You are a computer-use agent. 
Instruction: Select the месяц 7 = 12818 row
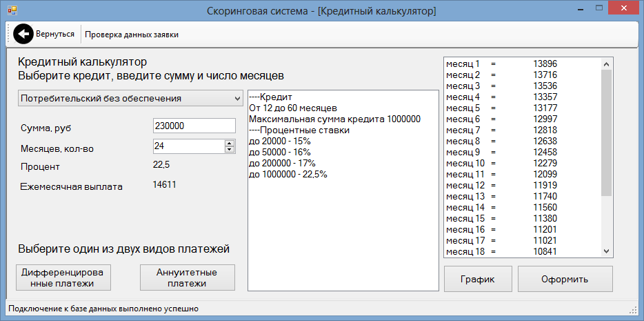(x=523, y=130)
